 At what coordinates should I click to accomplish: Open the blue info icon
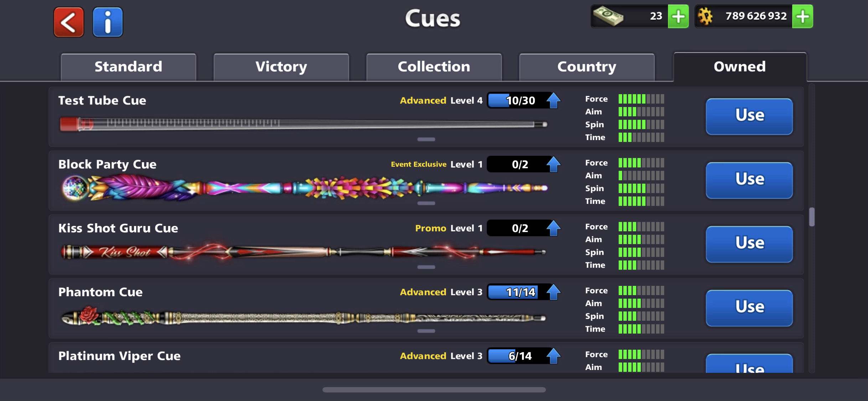[108, 22]
